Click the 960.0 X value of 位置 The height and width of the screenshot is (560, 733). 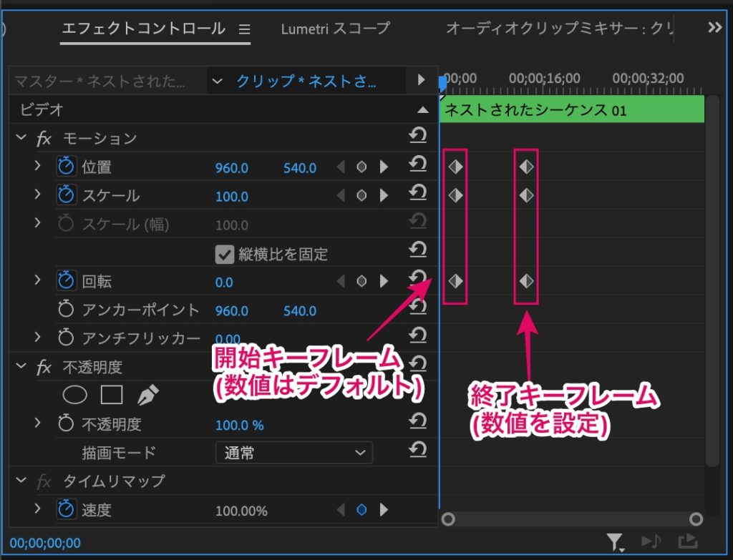[x=232, y=168]
